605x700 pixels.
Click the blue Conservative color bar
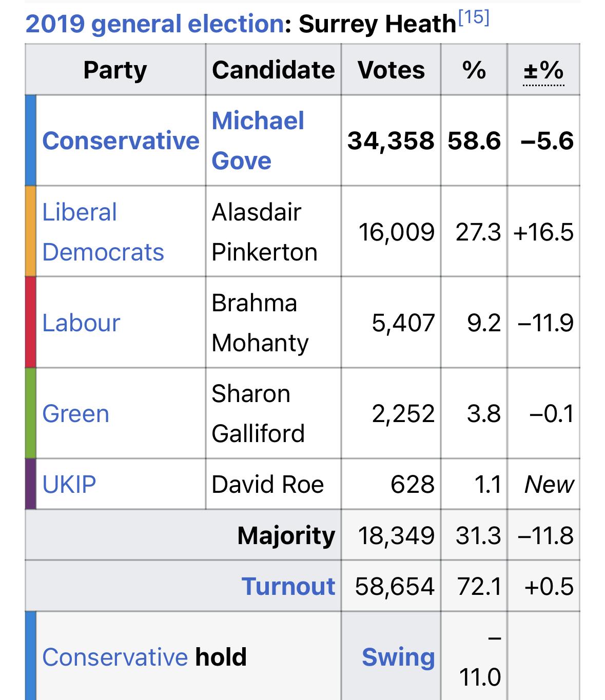click(31, 141)
